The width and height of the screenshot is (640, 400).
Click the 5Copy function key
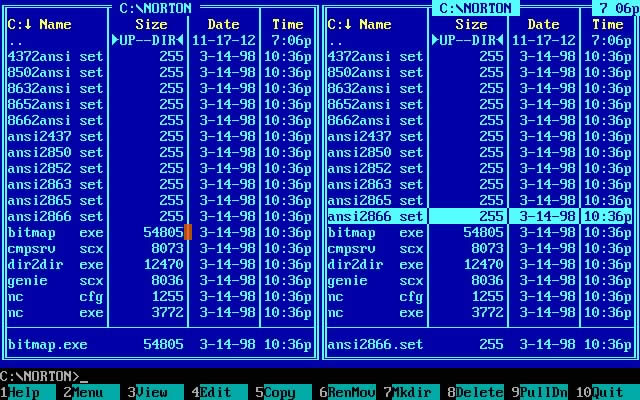pos(284,392)
